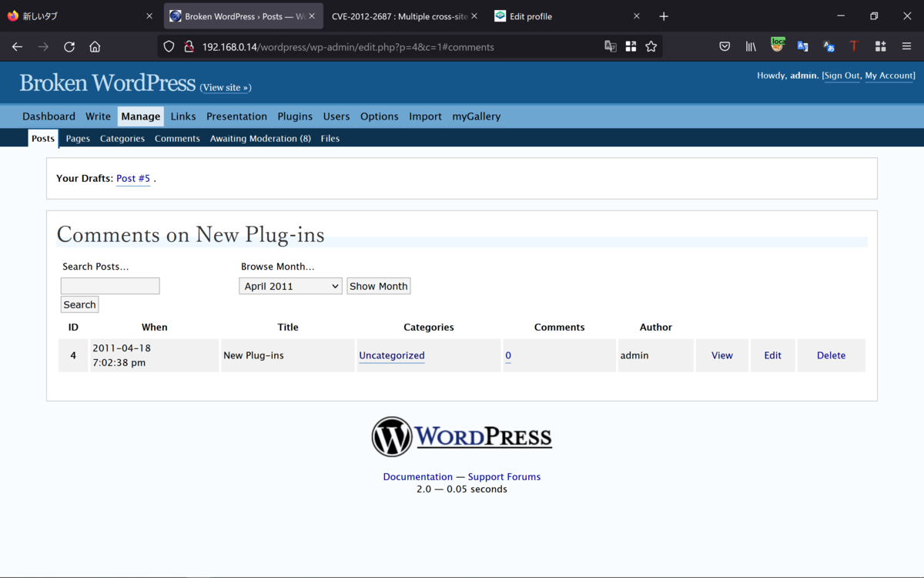Click the 'loca' badge extension icon

[778, 45]
